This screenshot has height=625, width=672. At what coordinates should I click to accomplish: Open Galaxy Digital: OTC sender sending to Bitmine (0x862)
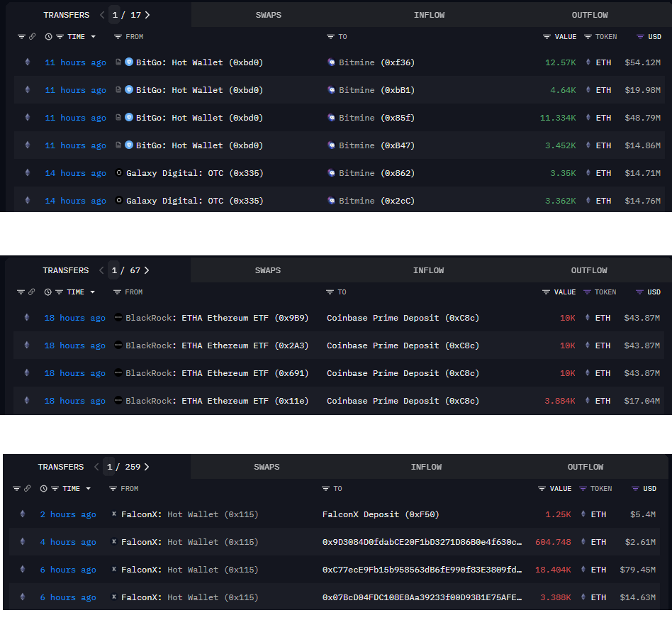[x=194, y=173]
